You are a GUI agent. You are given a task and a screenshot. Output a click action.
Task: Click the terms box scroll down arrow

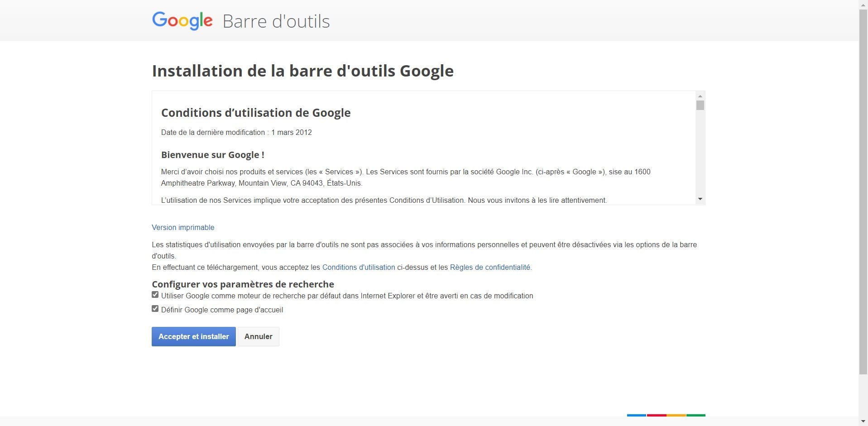point(700,199)
